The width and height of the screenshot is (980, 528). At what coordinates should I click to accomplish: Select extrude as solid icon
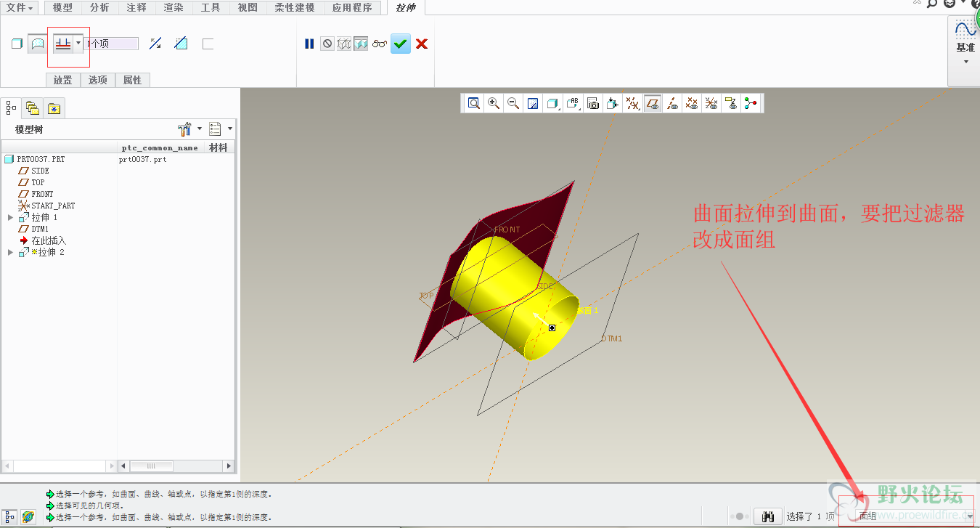point(17,44)
